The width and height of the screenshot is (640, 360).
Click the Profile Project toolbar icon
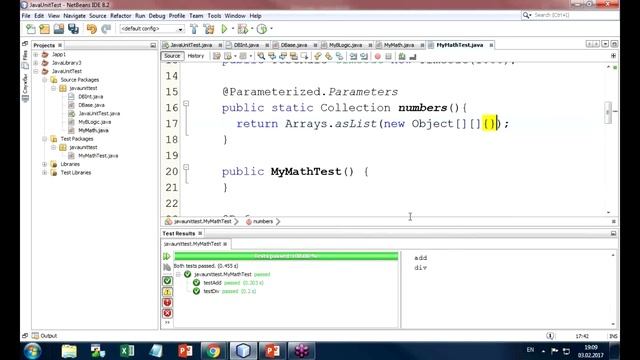[262, 29]
